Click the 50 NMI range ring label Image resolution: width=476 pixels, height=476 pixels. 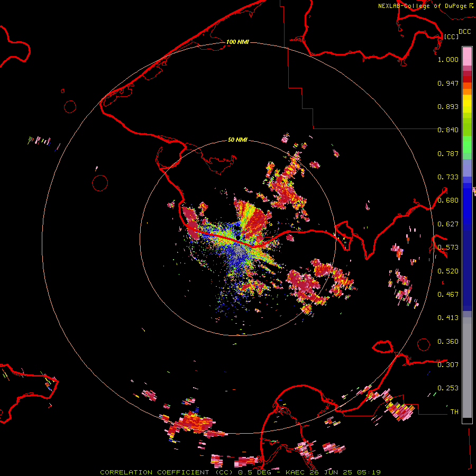click(237, 140)
